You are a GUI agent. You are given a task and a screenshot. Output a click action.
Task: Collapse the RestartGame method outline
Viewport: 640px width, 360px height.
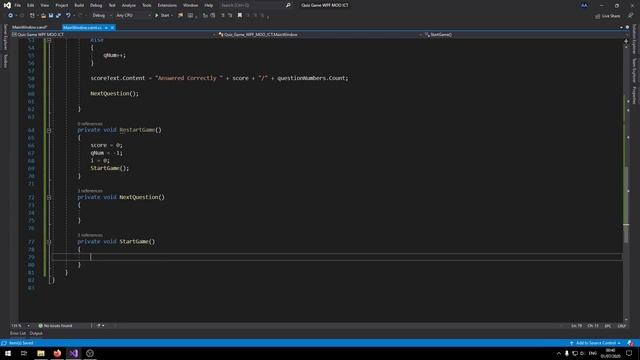(x=49, y=130)
